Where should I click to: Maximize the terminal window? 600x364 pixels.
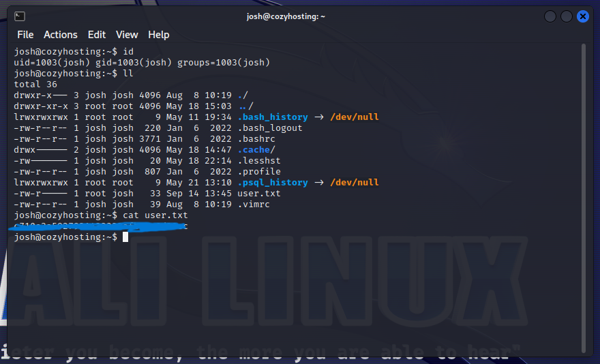coord(567,16)
